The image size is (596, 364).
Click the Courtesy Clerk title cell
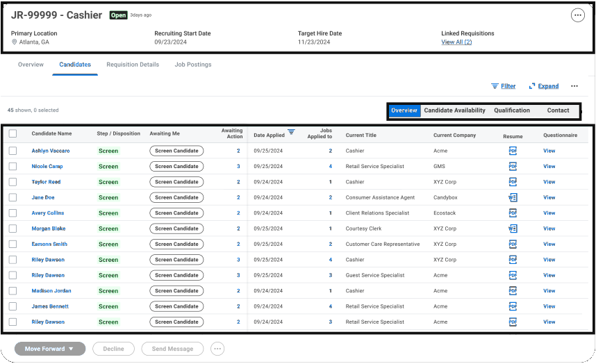[363, 229]
